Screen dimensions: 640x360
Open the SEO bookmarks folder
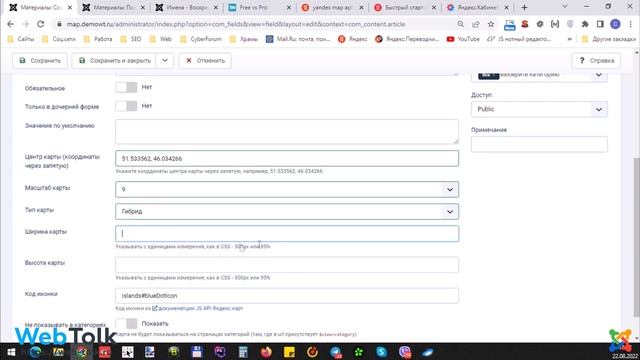click(131, 39)
